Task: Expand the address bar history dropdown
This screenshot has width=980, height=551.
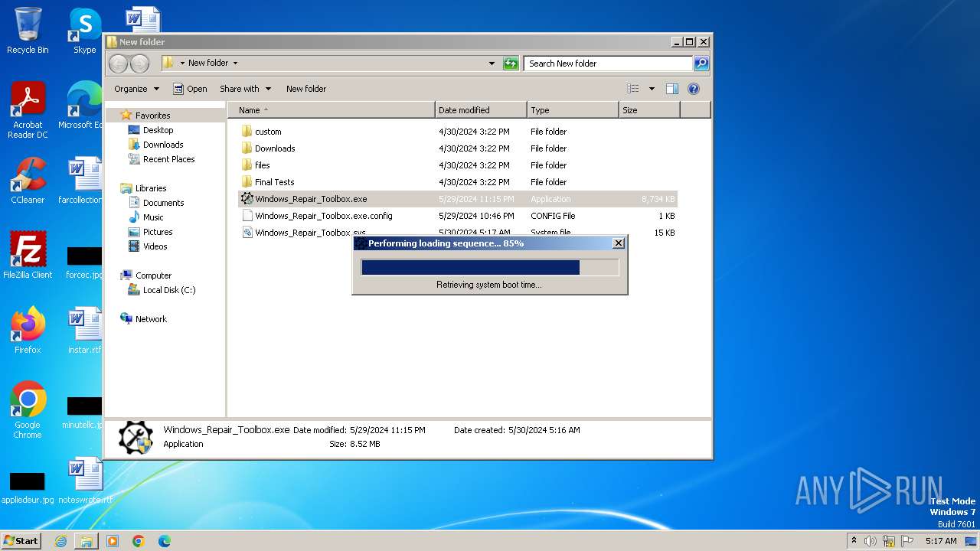Action: pyautogui.click(x=492, y=64)
